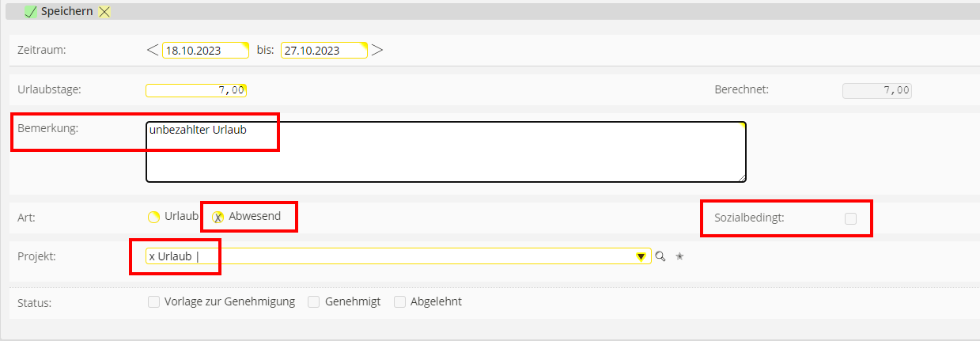Select the Abwesend radio option
The height and width of the screenshot is (341, 980).
point(219,217)
